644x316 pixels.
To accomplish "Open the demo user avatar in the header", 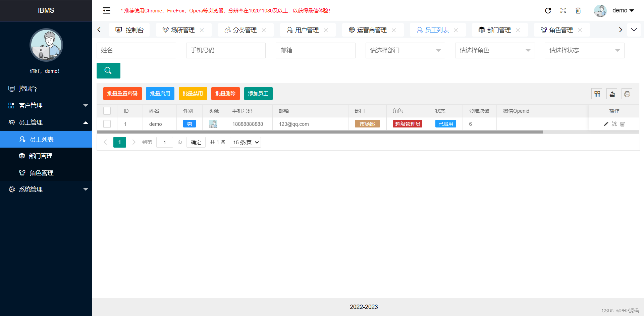I will [600, 11].
